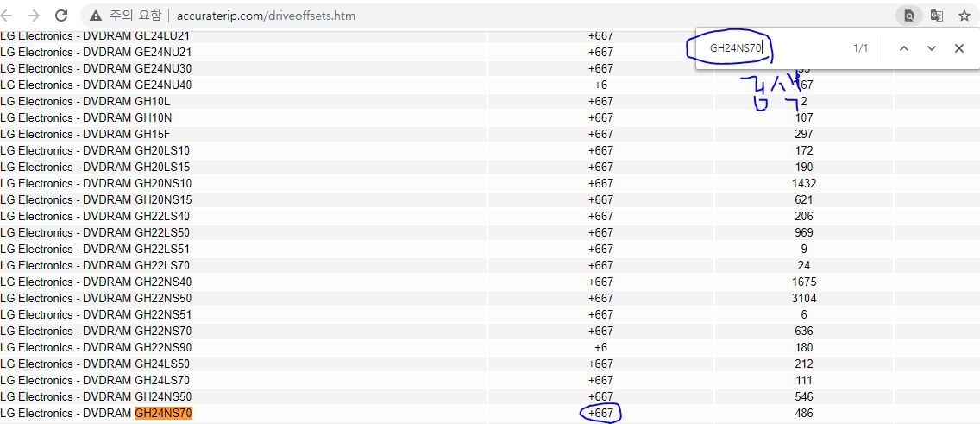The height and width of the screenshot is (424, 980).
Task: Click the submission count 486
Action: (804, 413)
